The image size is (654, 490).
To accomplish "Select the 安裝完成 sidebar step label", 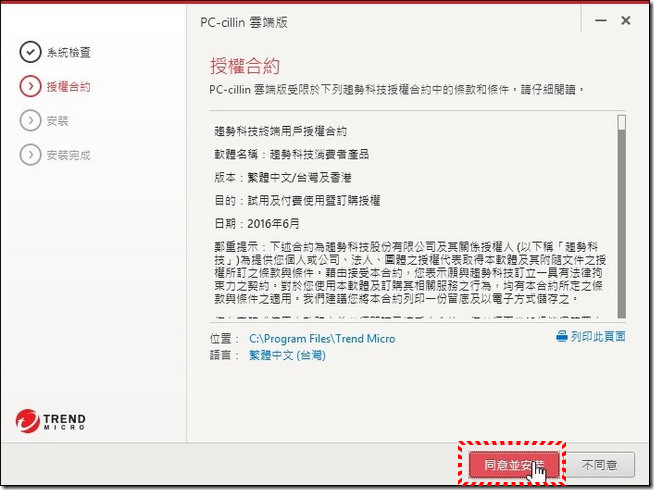I will pyautogui.click(x=68, y=155).
